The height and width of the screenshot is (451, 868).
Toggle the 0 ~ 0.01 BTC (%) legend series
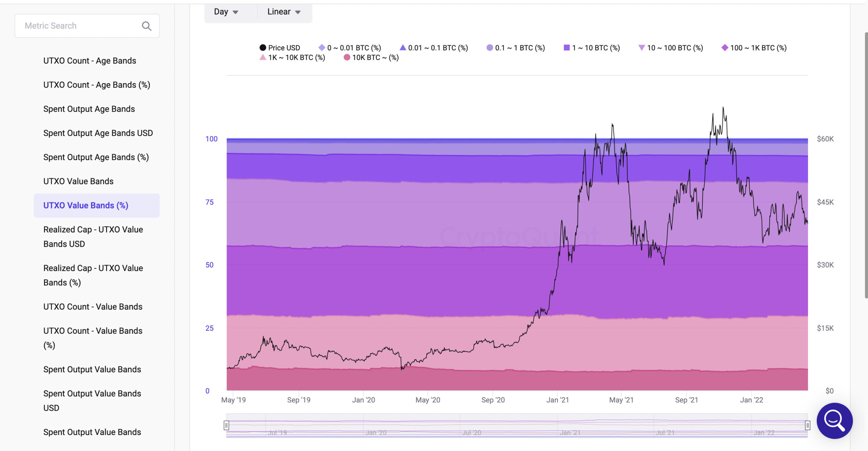(350, 48)
